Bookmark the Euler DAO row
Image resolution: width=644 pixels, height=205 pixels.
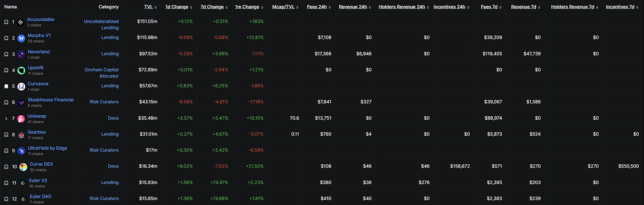click(x=6, y=199)
